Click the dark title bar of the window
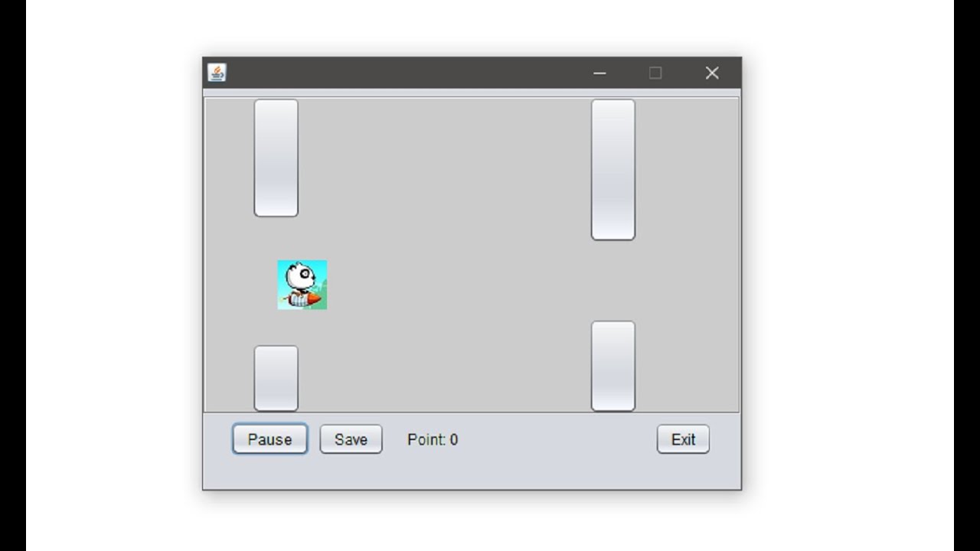The width and height of the screenshot is (980, 551). 406,73
